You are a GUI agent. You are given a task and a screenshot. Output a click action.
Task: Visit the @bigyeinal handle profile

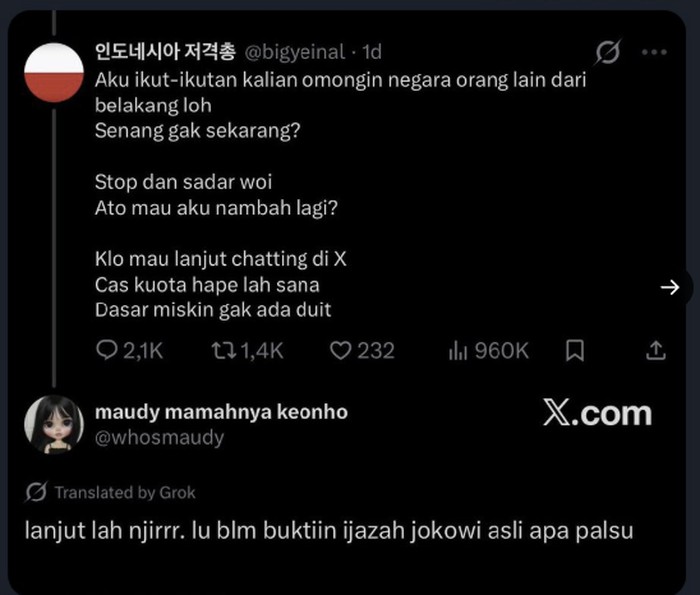tap(295, 52)
